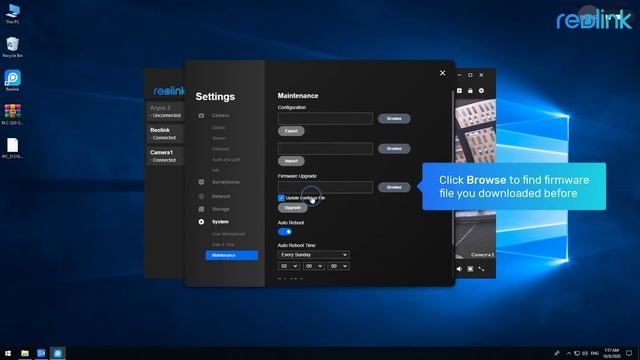This screenshot has height=360, width=640.
Task: Select Detection under Camera
Action: tap(220, 149)
